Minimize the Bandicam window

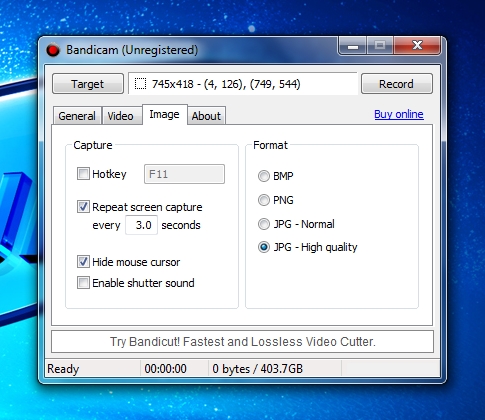coord(353,46)
